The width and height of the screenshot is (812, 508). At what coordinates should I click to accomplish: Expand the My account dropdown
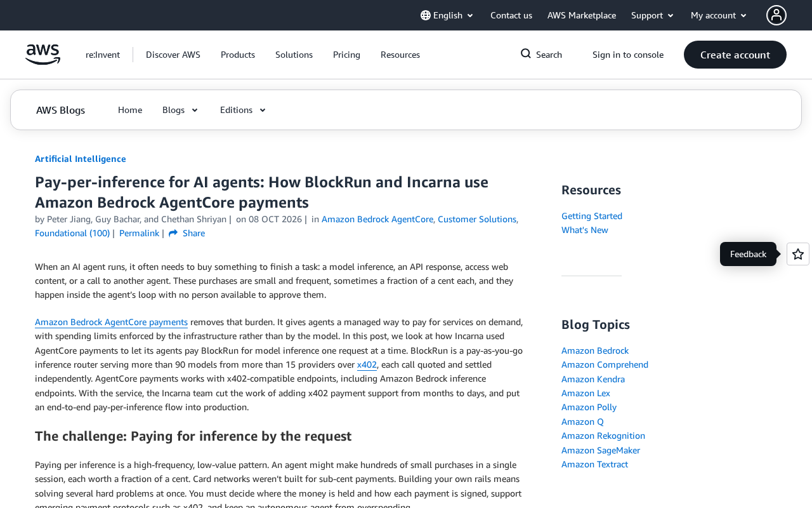719,15
